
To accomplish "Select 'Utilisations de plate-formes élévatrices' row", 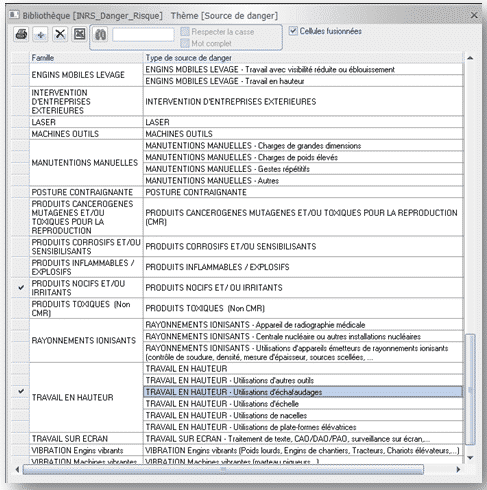I will tap(303, 427).
